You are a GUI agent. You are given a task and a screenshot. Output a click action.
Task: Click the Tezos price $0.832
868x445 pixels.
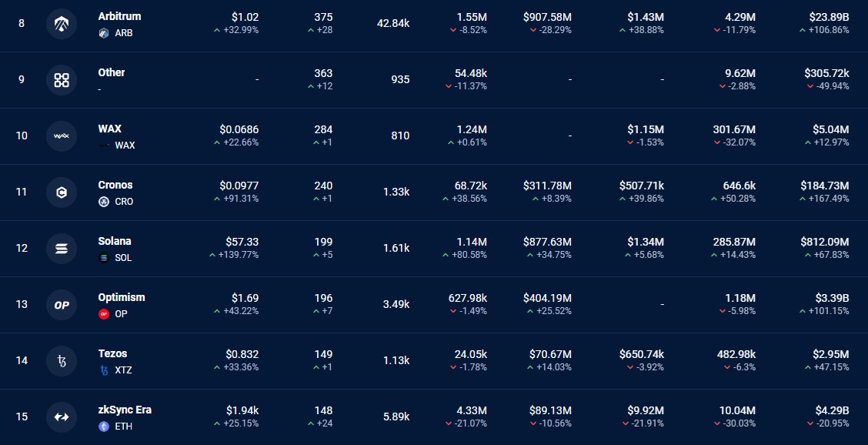click(242, 354)
